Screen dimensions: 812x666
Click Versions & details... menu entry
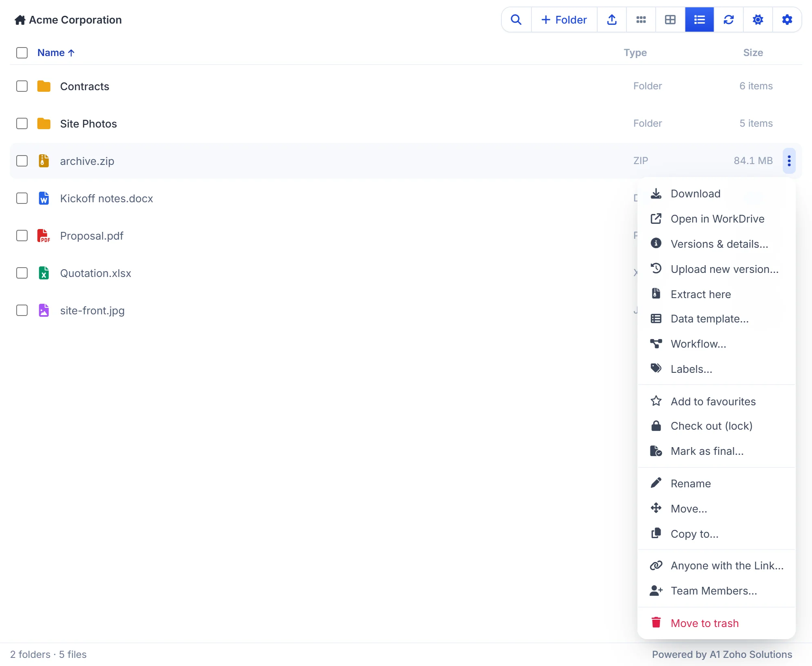tap(716, 244)
